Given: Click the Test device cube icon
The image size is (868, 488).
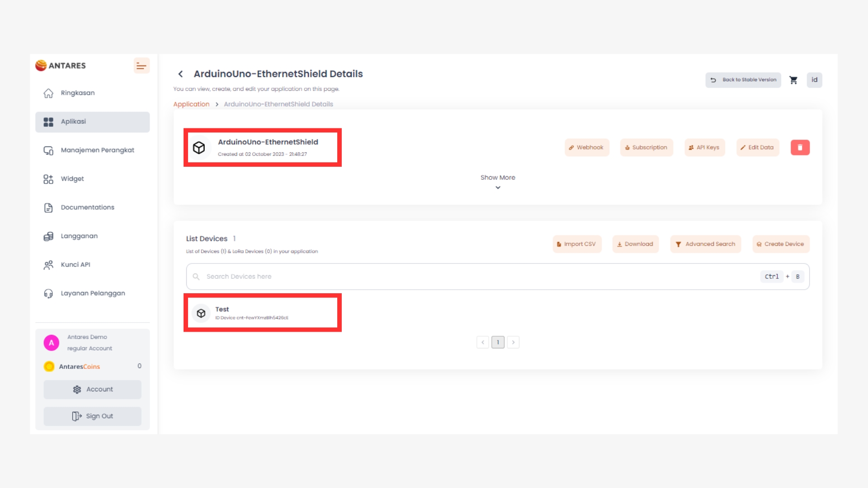Looking at the screenshot, I should coord(201,313).
